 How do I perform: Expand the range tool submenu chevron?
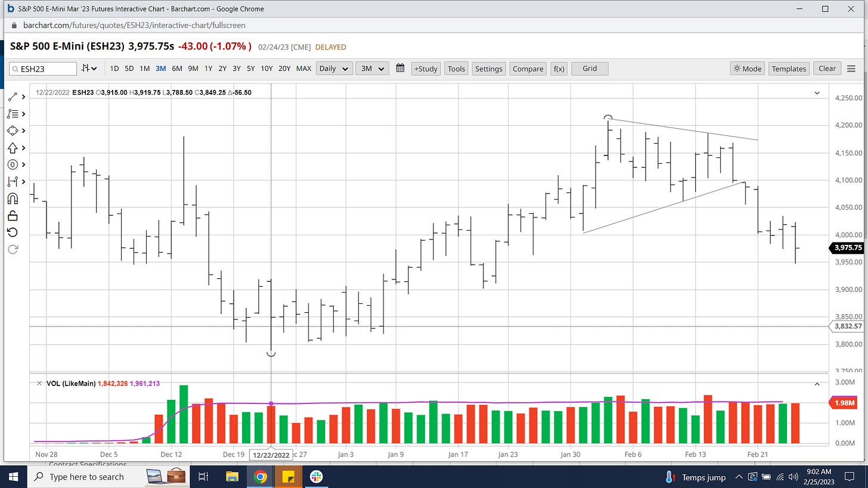click(x=23, y=181)
